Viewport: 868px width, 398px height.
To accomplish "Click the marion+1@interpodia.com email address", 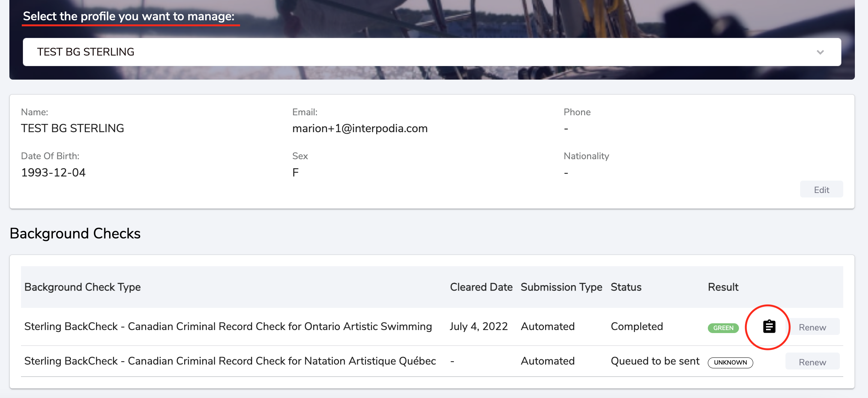I will pos(360,128).
